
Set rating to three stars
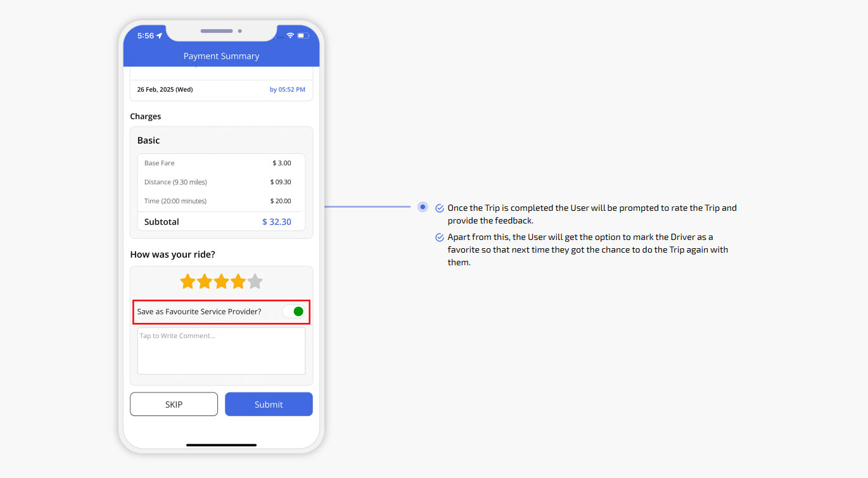point(221,282)
